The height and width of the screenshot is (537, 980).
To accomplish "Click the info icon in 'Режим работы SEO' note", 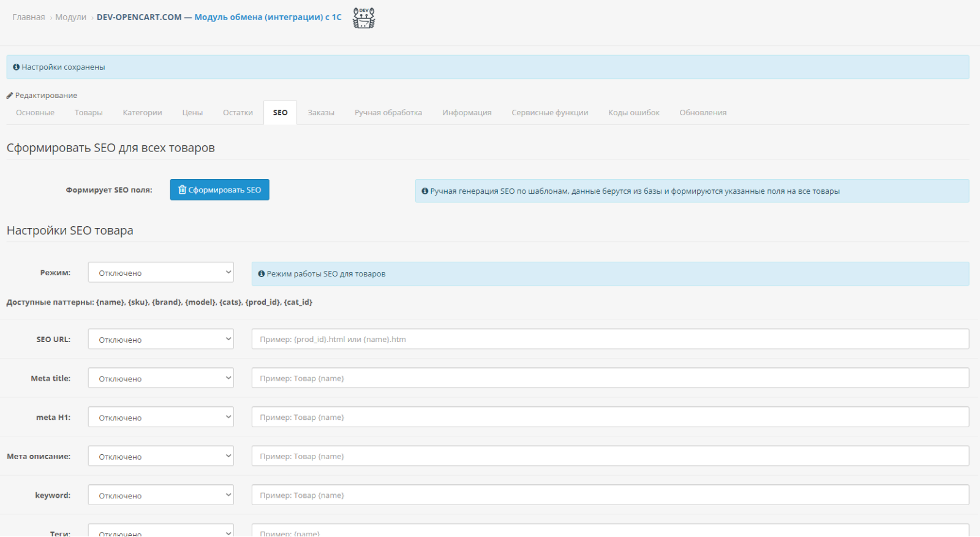I will pyautogui.click(x=262, y=274).
